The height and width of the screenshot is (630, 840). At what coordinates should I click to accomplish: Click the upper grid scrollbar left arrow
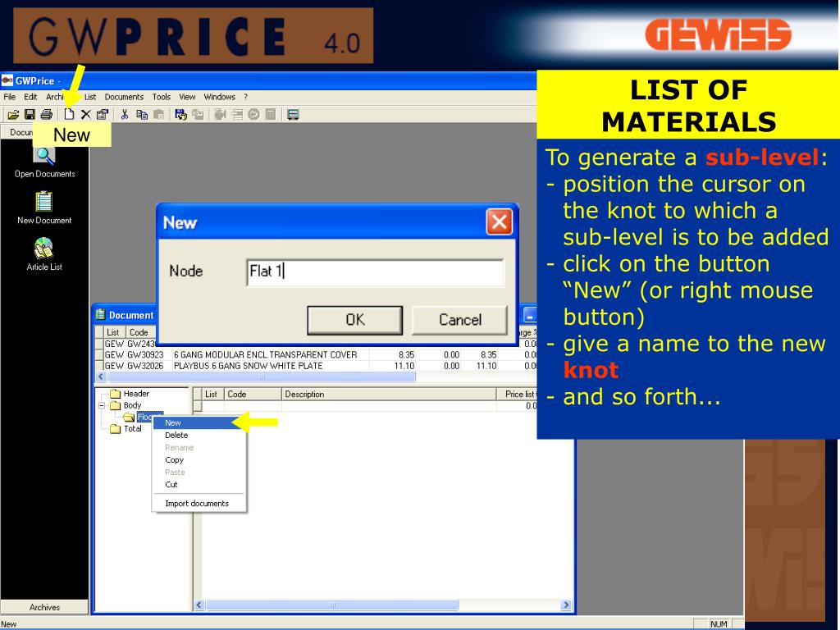[100, 377]
